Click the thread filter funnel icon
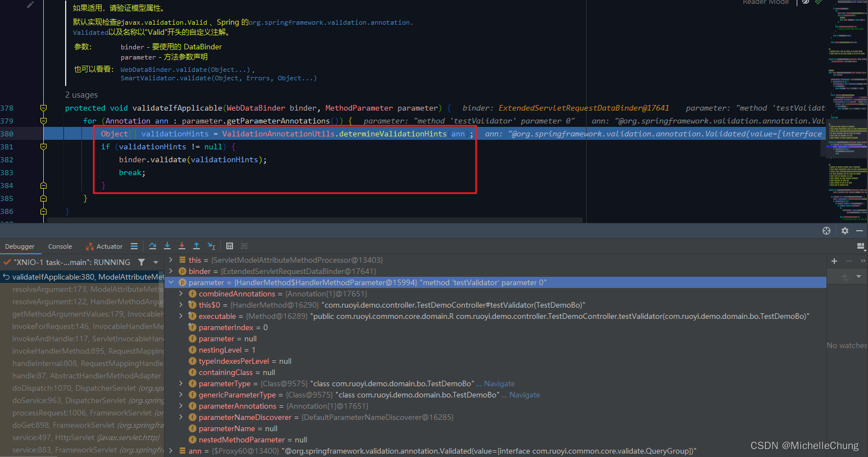Viewport: 868px width, 457px height. tap(141, 262)
